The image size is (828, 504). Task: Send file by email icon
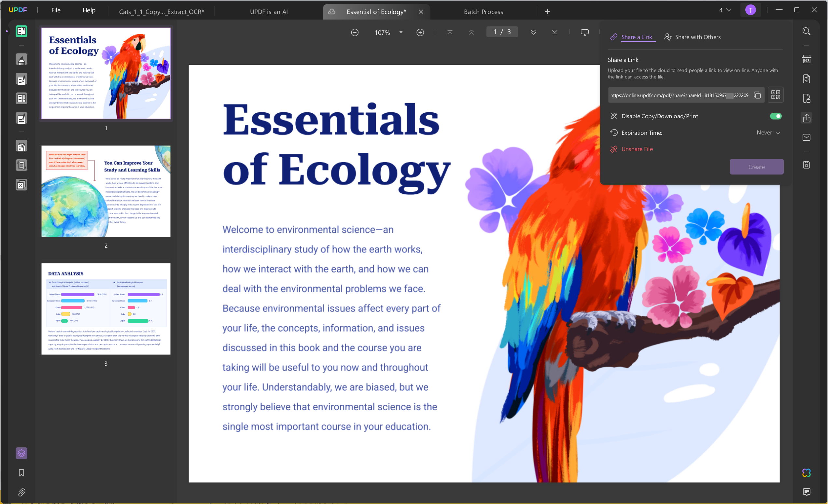pyautogui.click(x=807, y=137)
